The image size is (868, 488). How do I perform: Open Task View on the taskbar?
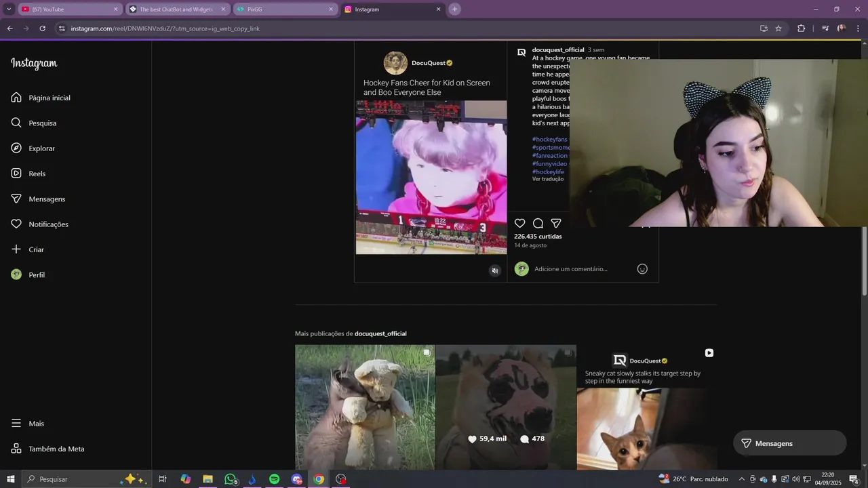(x=163, y=479)
